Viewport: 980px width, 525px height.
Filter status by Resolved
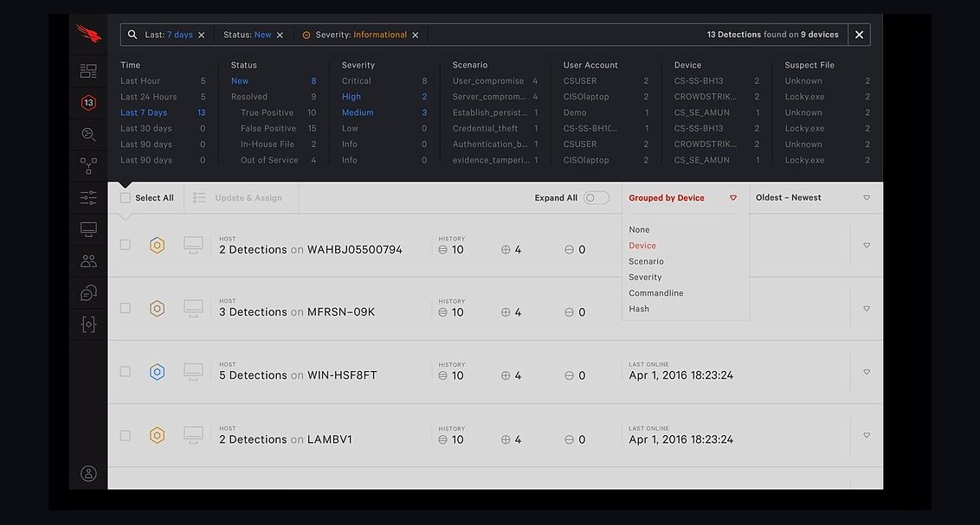point(248,97)
